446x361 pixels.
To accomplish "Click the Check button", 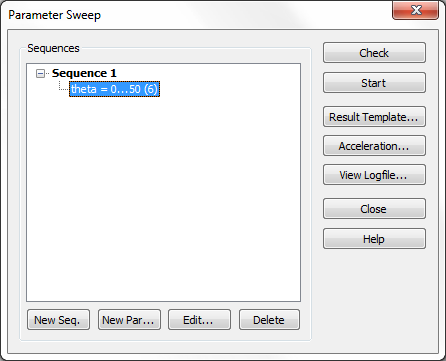I will [x=374, y=53].
